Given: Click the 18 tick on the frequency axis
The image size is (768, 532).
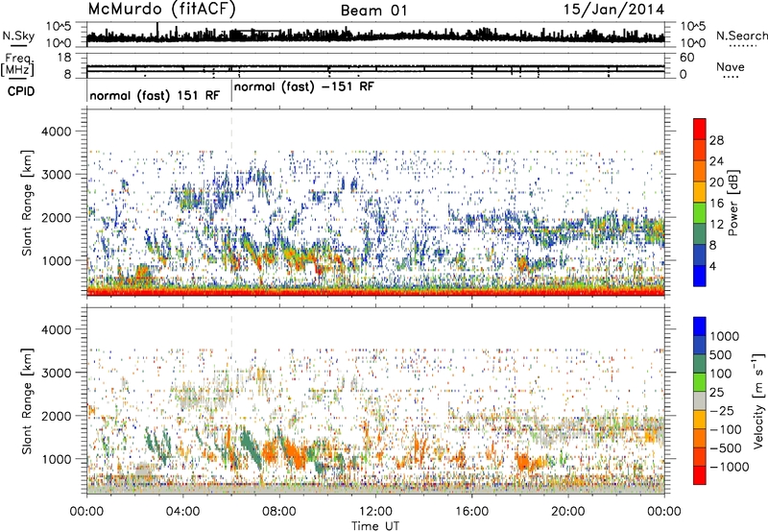Looking at the screenshot, I should tap(63, 58).
